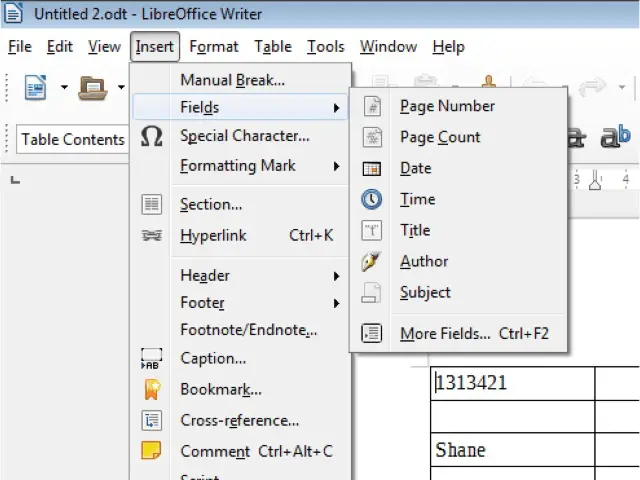This screenshot has height=480, width=640.
Task: Expand the Header submenu arrow
Action: tap(336, 276)
